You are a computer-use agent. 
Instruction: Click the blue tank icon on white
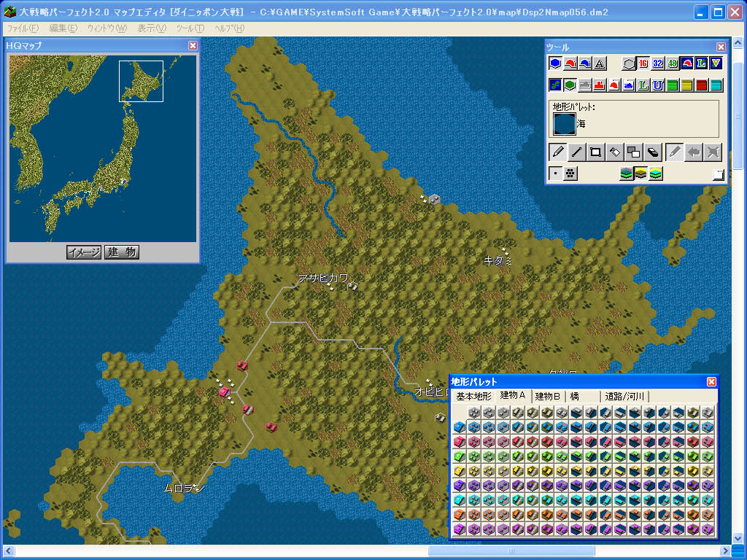coord(629,85)
